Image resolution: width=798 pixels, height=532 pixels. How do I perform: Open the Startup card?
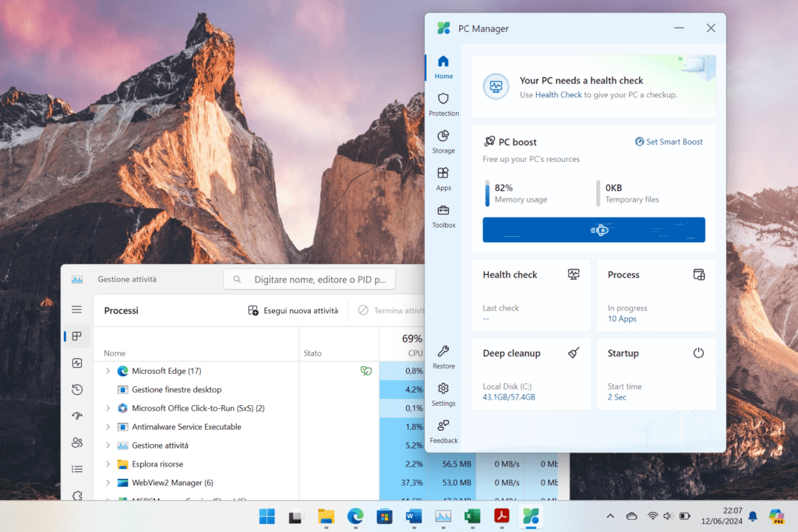656,374
